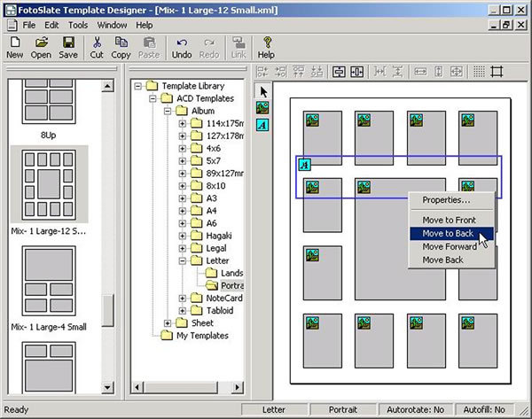
Task: Click the vertical spacing icon in the layout toolbar
Action: coord(398,72)
